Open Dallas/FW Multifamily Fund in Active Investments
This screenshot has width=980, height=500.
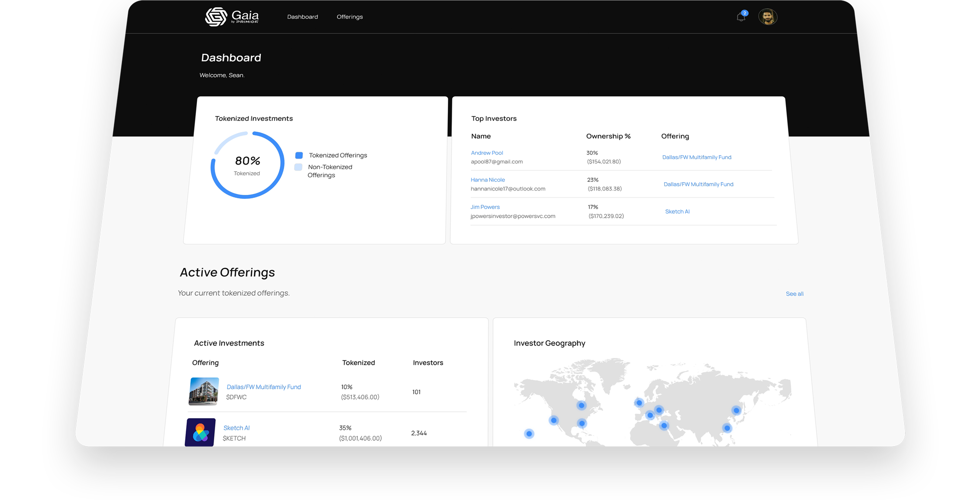(264, 387)
